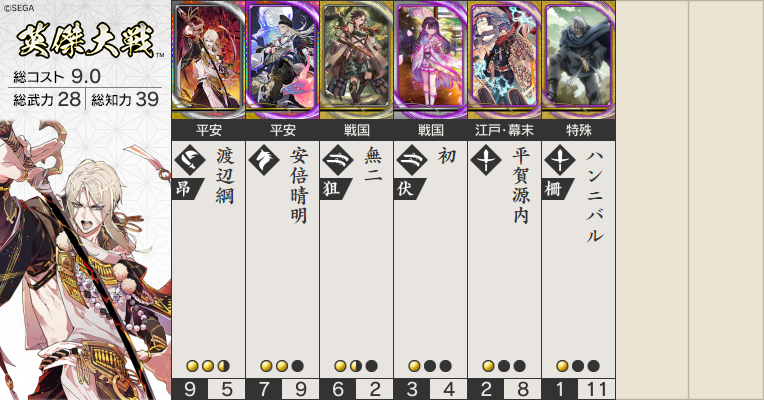
Task: Click the sword unit icon for 平賀源内
Action: 486,160
